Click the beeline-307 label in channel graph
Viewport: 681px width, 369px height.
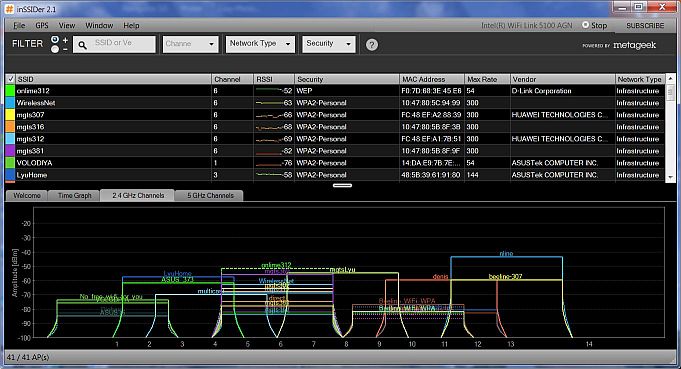[505, 276]
